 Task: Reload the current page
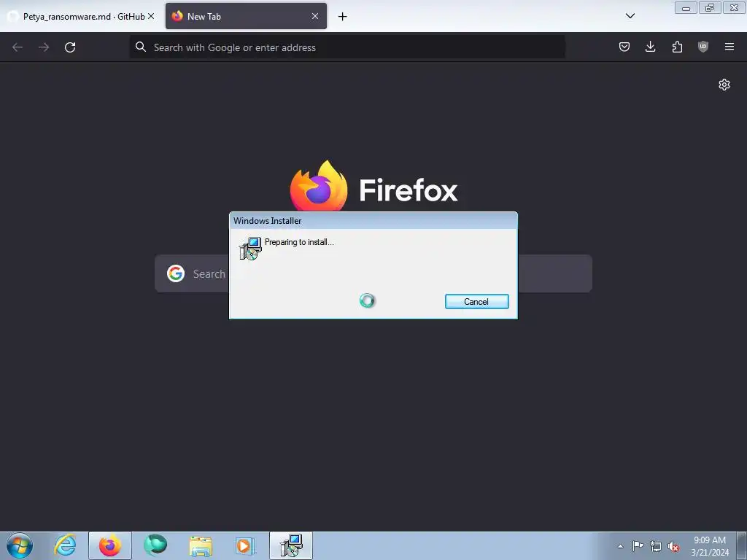(70, 47)
